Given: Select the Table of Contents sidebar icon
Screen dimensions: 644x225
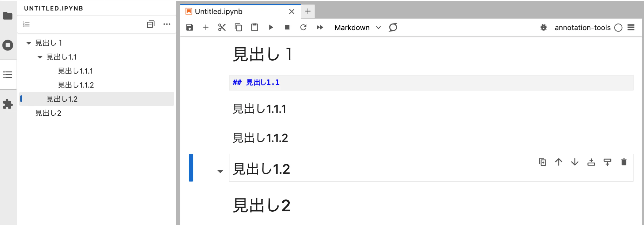Looking at the screenshot, I should [8, 75].
